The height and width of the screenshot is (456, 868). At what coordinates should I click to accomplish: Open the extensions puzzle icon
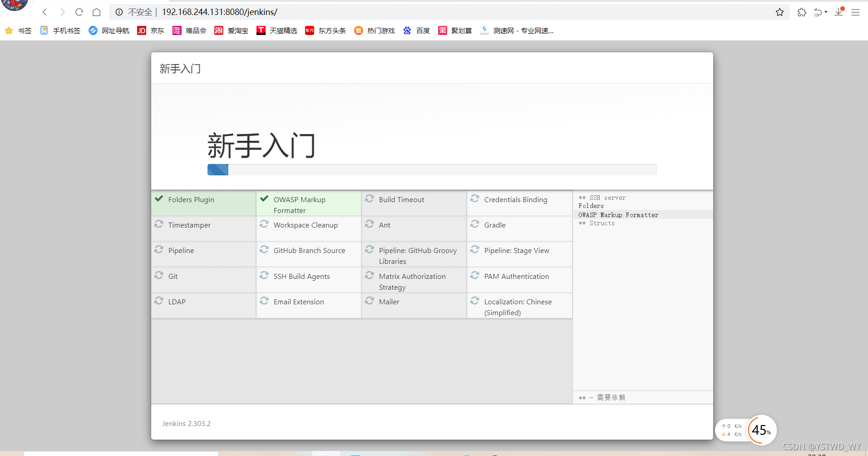pyautogui.click(x=802, y=12)
